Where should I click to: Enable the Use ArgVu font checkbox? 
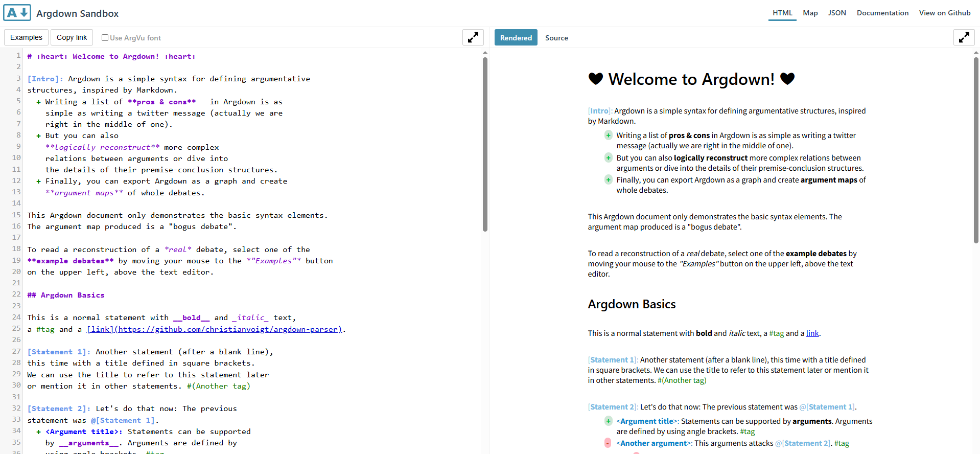pyautogui.click(x=105, y=38)
